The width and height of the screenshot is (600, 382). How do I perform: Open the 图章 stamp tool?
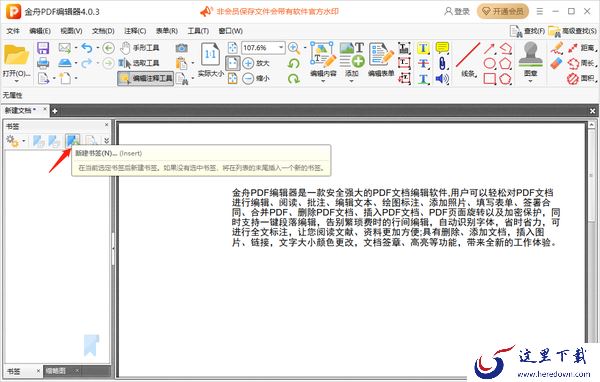click(x=530, y=61)
